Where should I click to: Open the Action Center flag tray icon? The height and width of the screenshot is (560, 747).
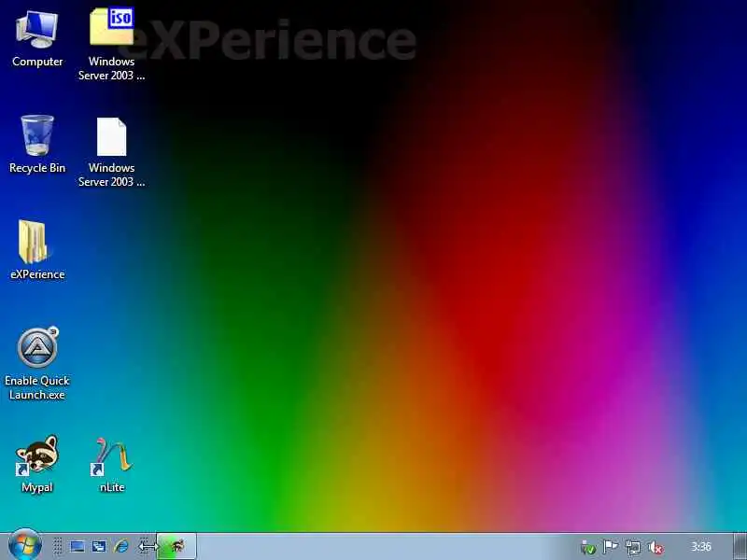[611, 547]
